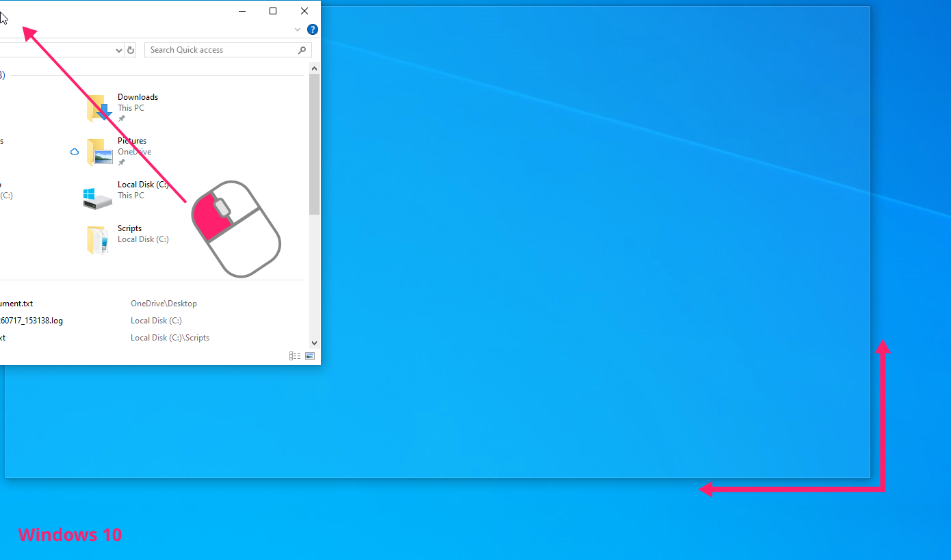
Task: Refresh the current folder view
Action: pyautogui.click(x=132, y=50)
